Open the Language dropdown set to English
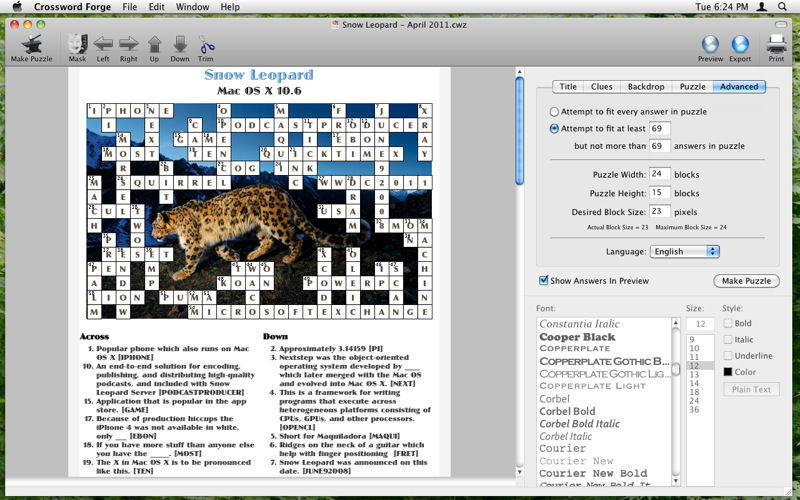Image resolution: width=800 pixels, height=500 pixels. point(684,252)
